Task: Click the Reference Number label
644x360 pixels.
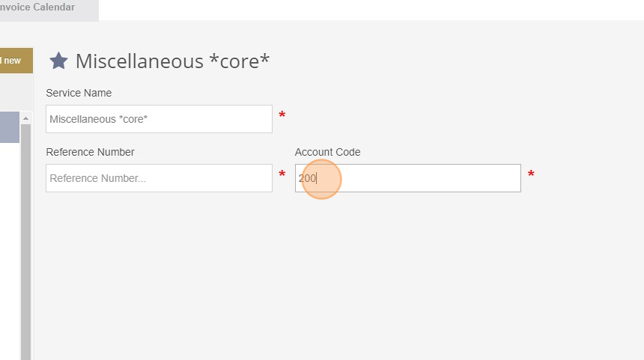Action: [91, 152]
